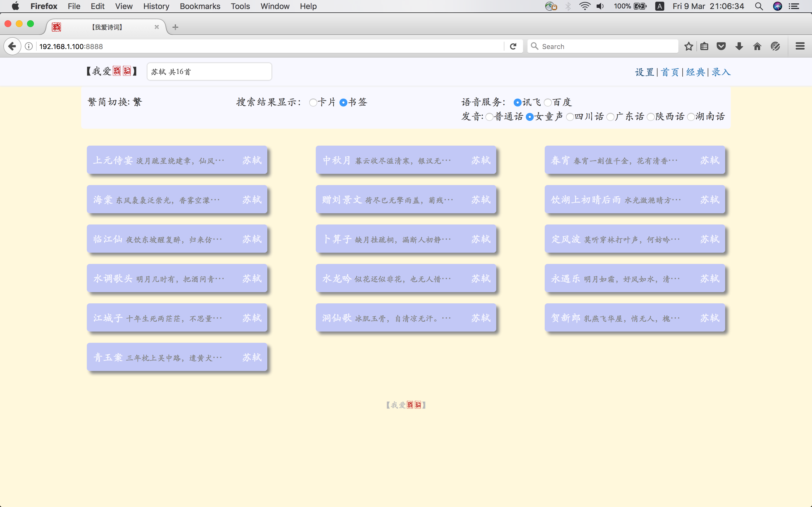812x507 pixels.
Task: Open the 设置 settings link
Action: [644, 72]
